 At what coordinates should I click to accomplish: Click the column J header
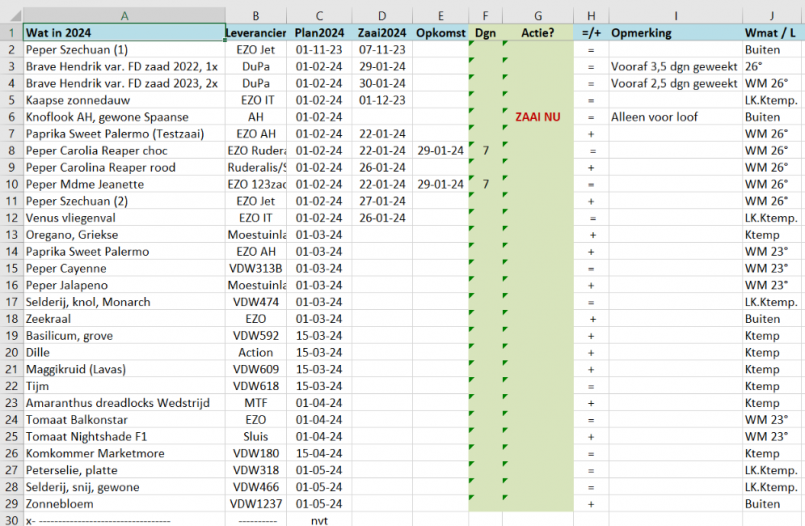(772, 15)
